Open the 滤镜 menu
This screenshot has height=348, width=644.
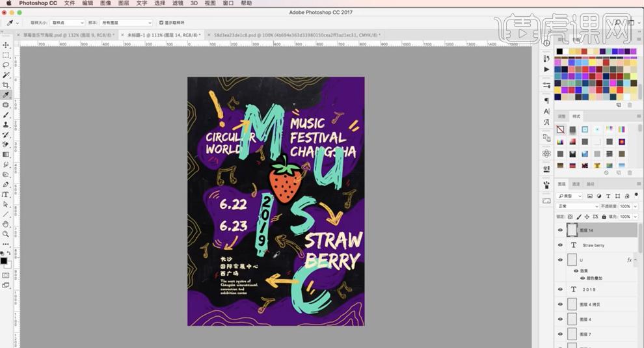[178, 3]
